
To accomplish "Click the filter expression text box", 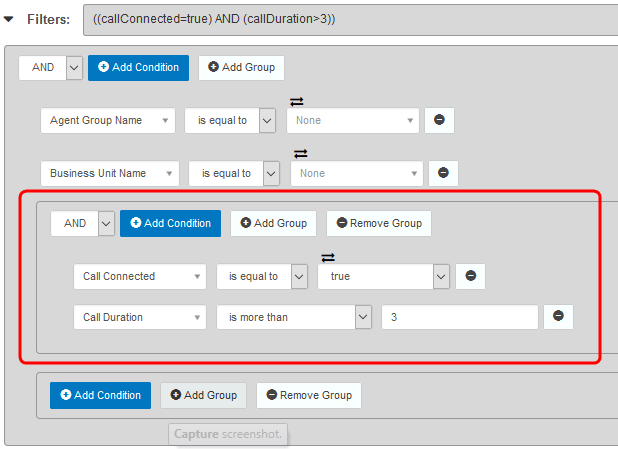I will [350, 19].
